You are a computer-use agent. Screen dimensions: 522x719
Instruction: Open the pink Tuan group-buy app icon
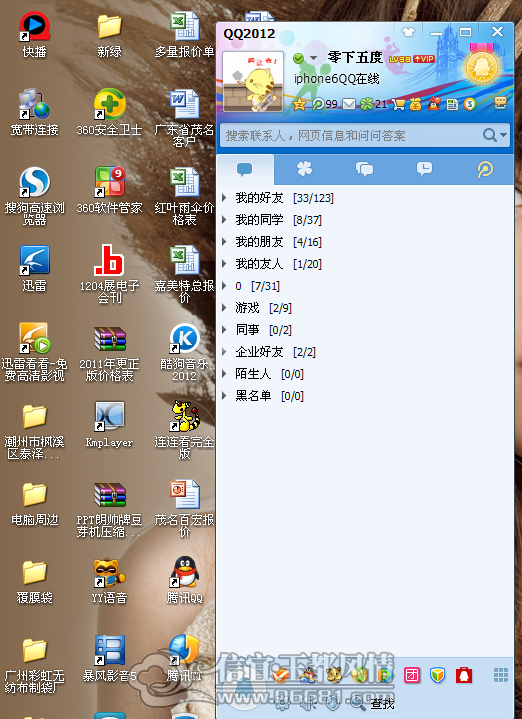[412, 675]
